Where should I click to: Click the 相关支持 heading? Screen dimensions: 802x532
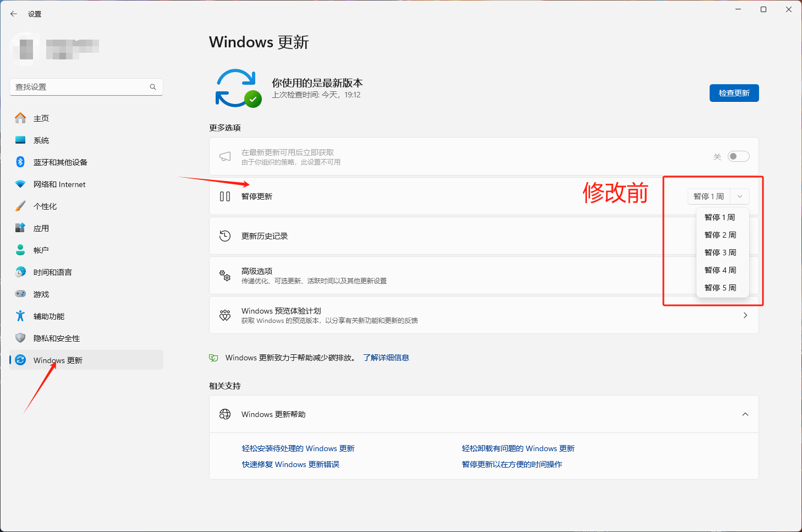point(225,386)
